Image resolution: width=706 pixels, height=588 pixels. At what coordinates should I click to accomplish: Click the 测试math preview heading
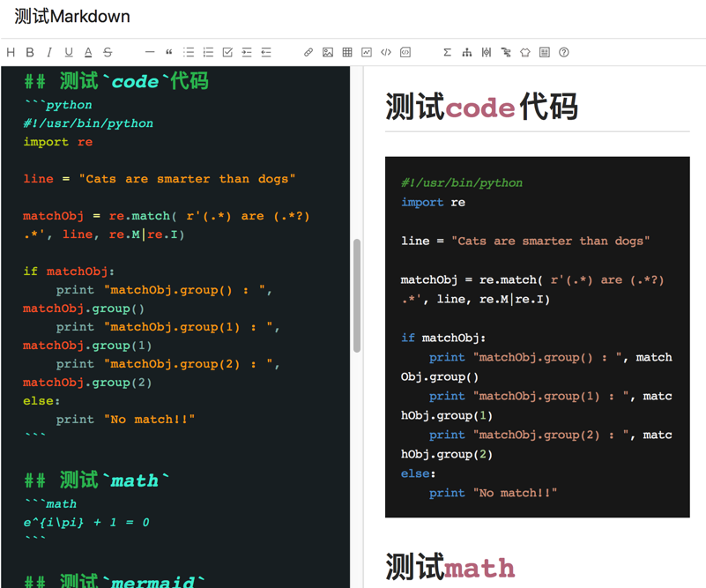450,568
